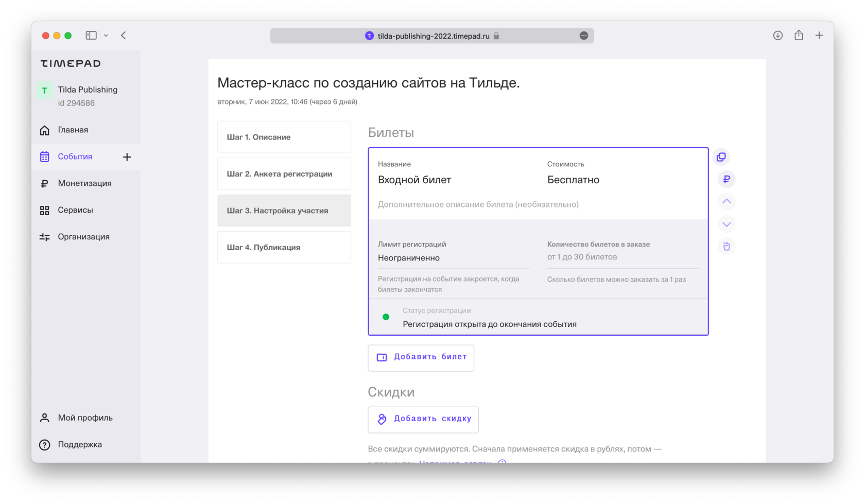Open Статус регистрации dropdown
Image resolution: width=865 pixels, height=504 pixels.
tap(538, 318)
